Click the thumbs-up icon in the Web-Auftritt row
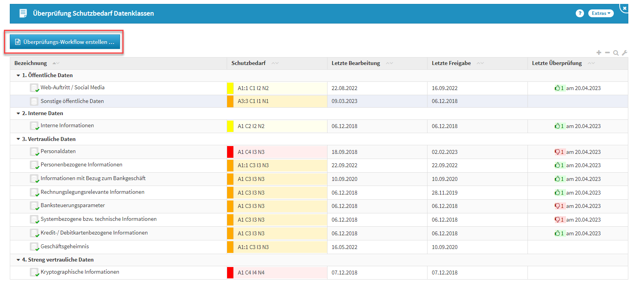This screenshot has height=287, width=644. pos(557,88)
